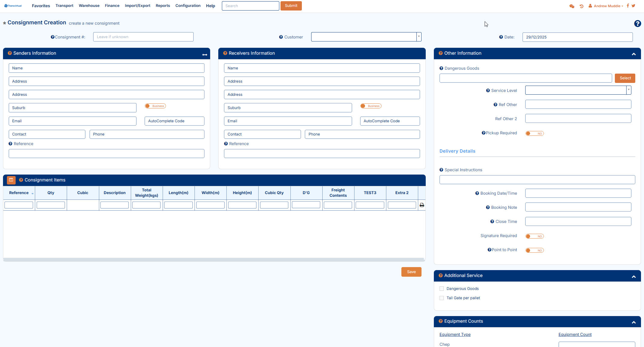644x347 pixels.
Task: Open the Import/Export menu
Action: click(137, 6)
